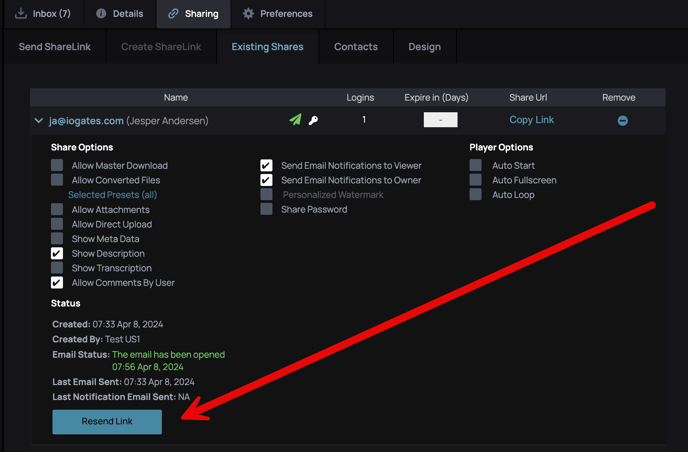The width and height of the screenshot is (688, 452).
Task: Click the key icon beside Jesper Andersen
Action: pyautogui.click(x=313, y=121)
